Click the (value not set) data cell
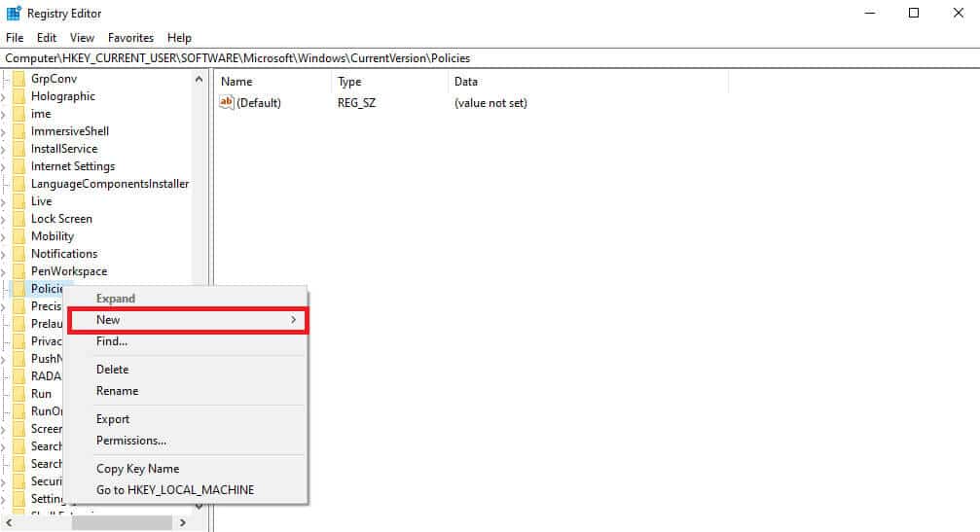This screenshot has width=980, height=532. [490, 103]
